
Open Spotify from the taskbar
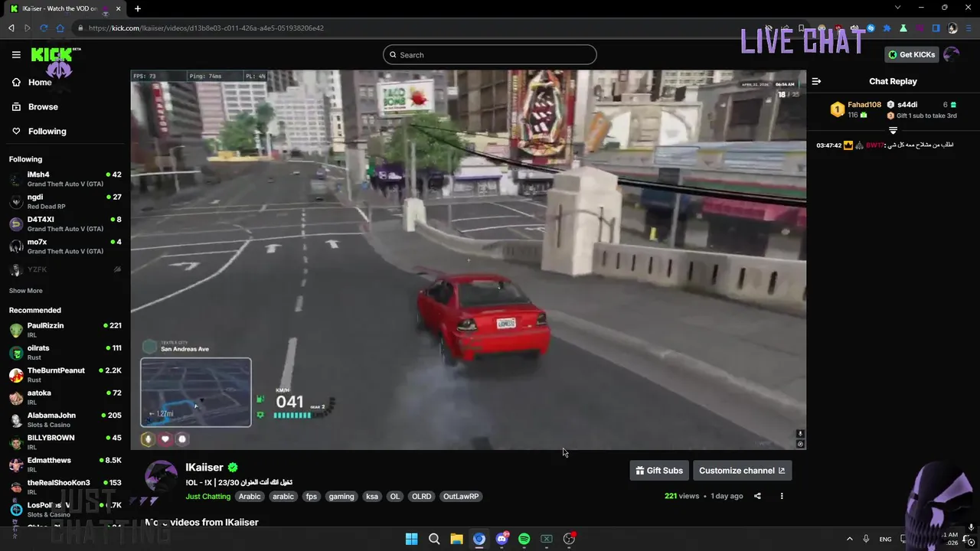(524, 539)
